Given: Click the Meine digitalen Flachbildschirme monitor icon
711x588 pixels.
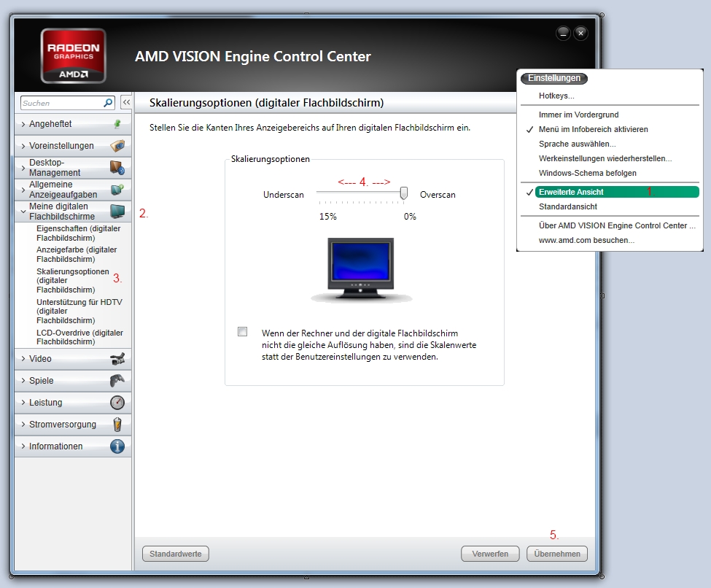Looking at the screenshot, I should (x=117, y=211).
